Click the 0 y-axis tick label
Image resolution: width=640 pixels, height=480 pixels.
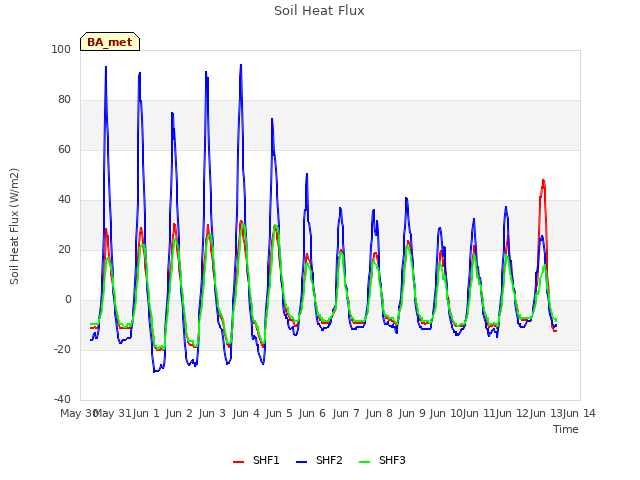[x=68, y=300]
